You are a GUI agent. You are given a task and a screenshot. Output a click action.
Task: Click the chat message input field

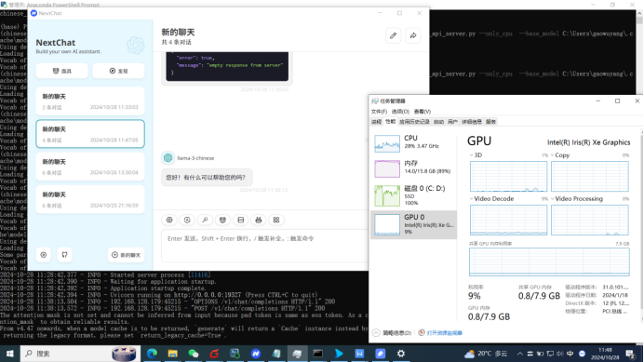coord(264,246)
